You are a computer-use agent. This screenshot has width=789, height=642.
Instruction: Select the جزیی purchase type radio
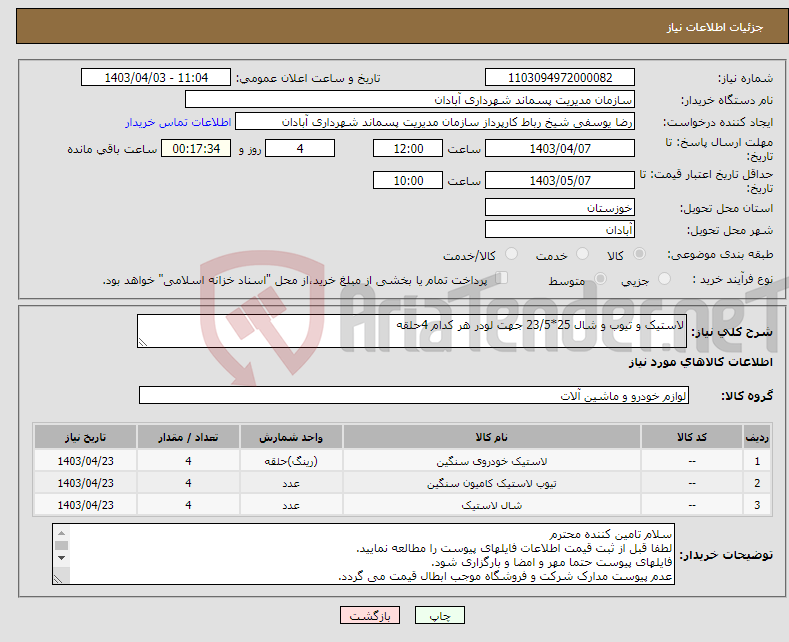(x=664, y=279)
